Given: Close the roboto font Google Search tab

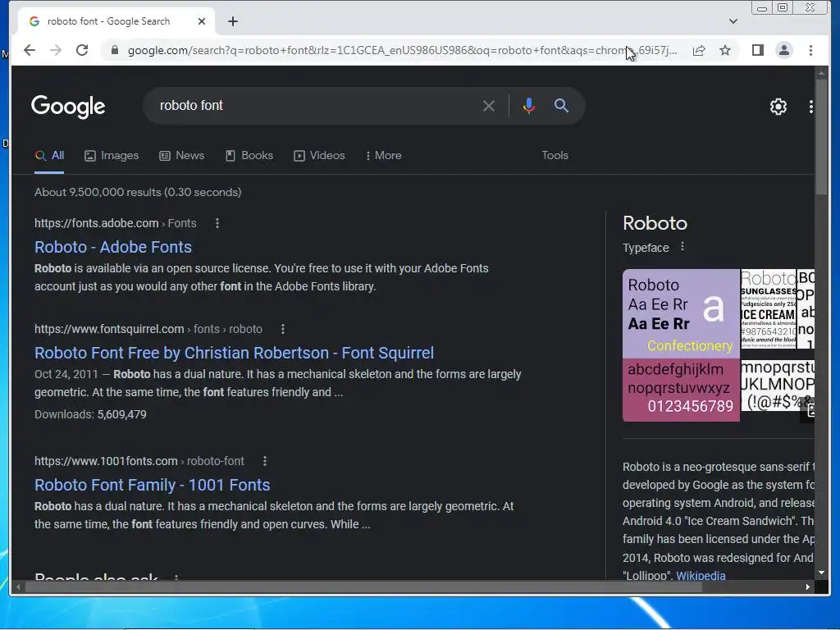Looking at the screenshot, I should (202, 21).
